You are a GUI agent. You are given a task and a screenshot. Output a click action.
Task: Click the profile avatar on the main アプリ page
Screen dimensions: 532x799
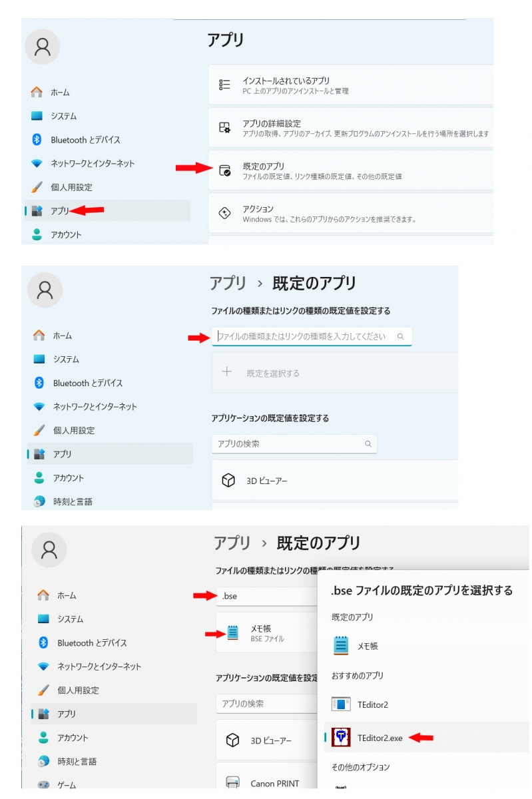click(x=43, y=47)
